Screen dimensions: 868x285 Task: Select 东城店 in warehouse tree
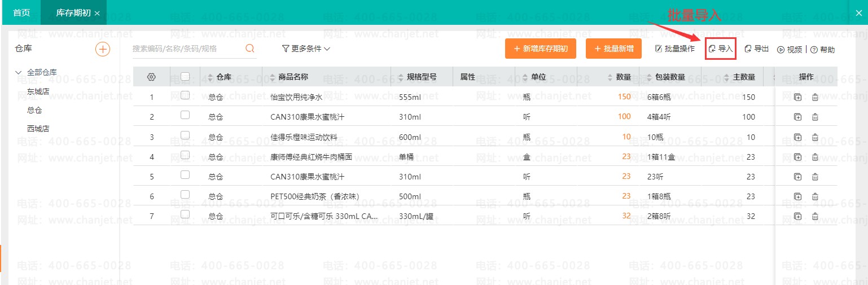[38, 91]
